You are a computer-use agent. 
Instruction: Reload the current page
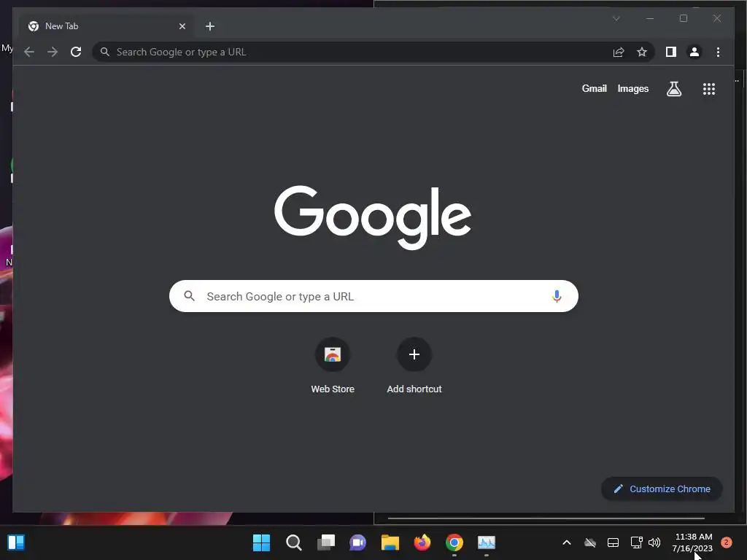76,52
